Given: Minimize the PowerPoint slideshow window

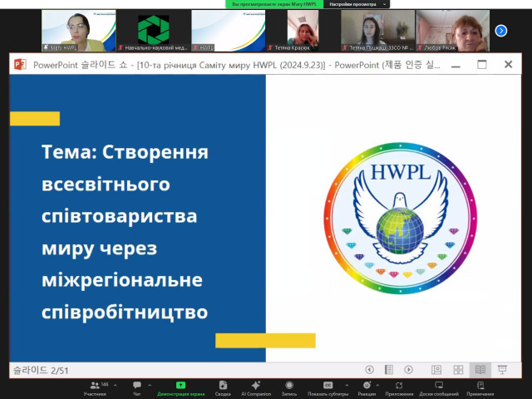Looking at the screenshot, I should [x=456, y=65].
